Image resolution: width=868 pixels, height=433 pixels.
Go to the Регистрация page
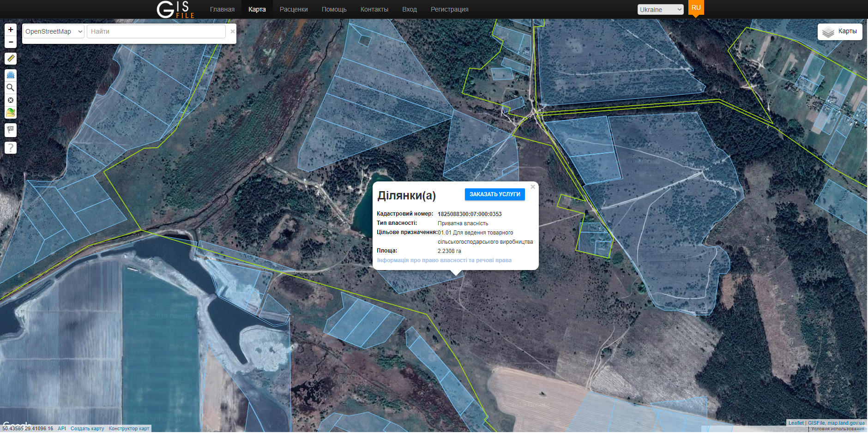(x=449, y=9)
